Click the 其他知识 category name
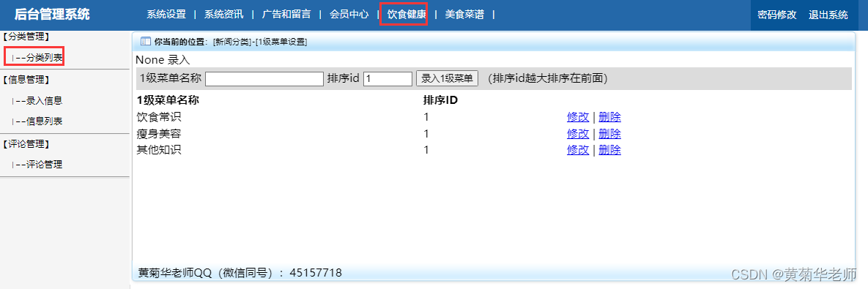The image size is (868, 289). [159, 150]
